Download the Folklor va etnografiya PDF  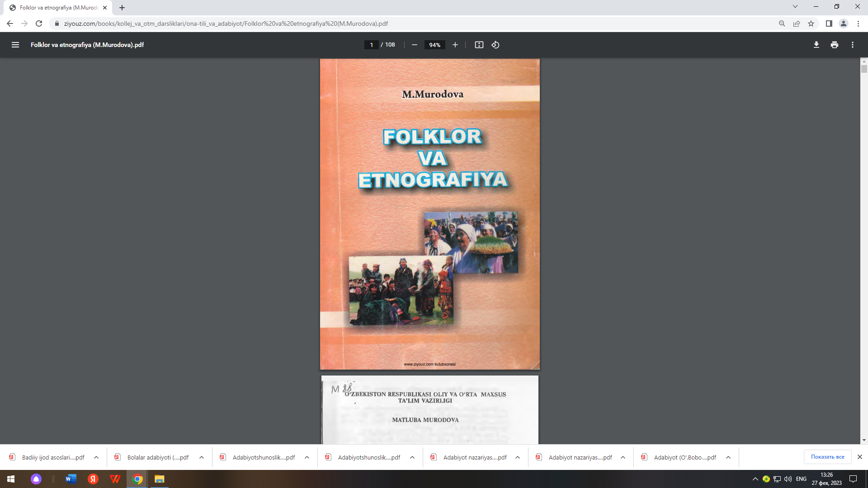coord(816,45)
